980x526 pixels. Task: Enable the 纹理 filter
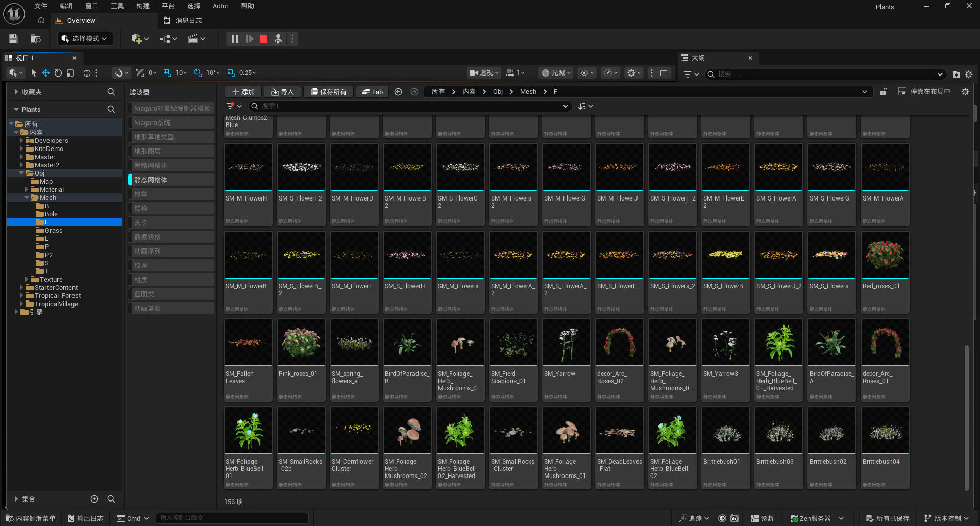[x=171, y=265]
